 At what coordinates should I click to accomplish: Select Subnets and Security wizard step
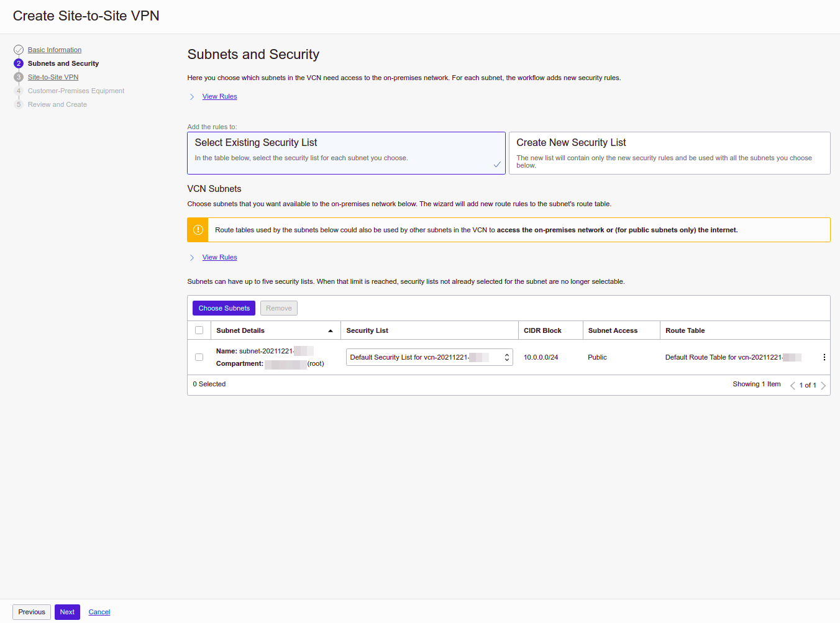(x=63, y=63)
